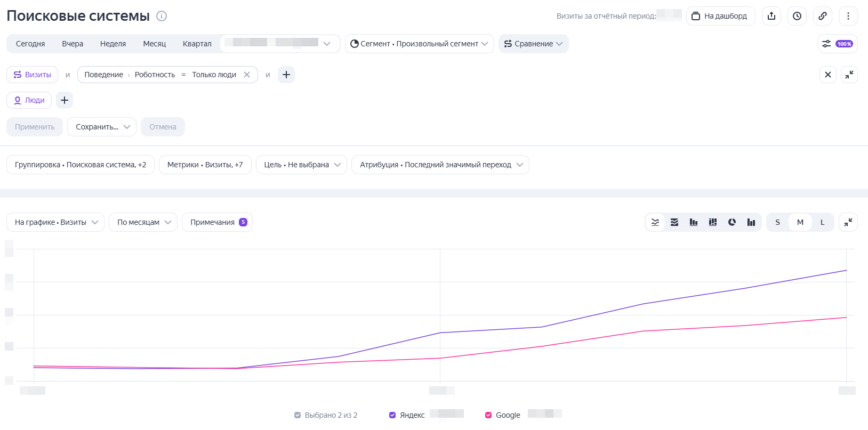Collapse the chart with the shrink arrows icon
Image resolution: width=868 pixels, height=430 pixels.
pyautogui.click(x=848, y=222)
